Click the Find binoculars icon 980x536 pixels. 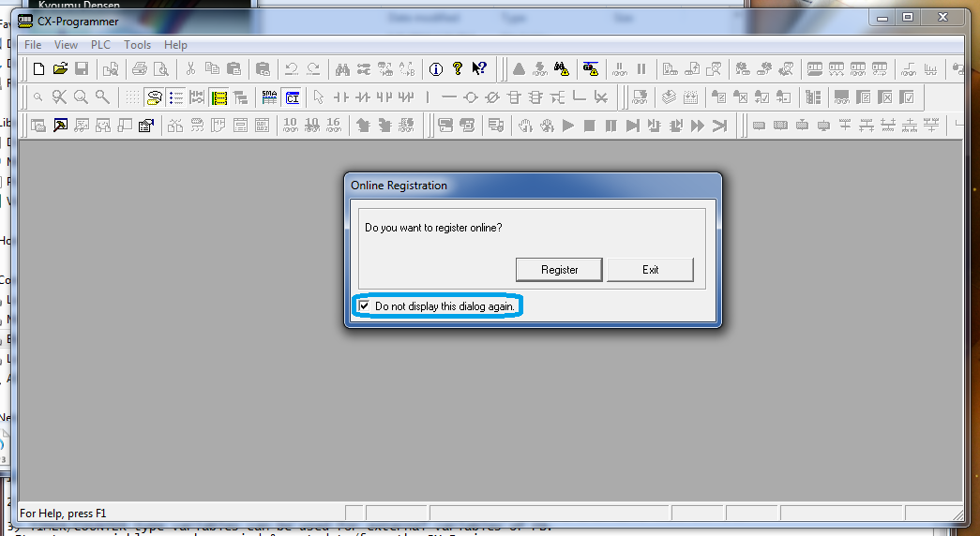pos(342,68)
